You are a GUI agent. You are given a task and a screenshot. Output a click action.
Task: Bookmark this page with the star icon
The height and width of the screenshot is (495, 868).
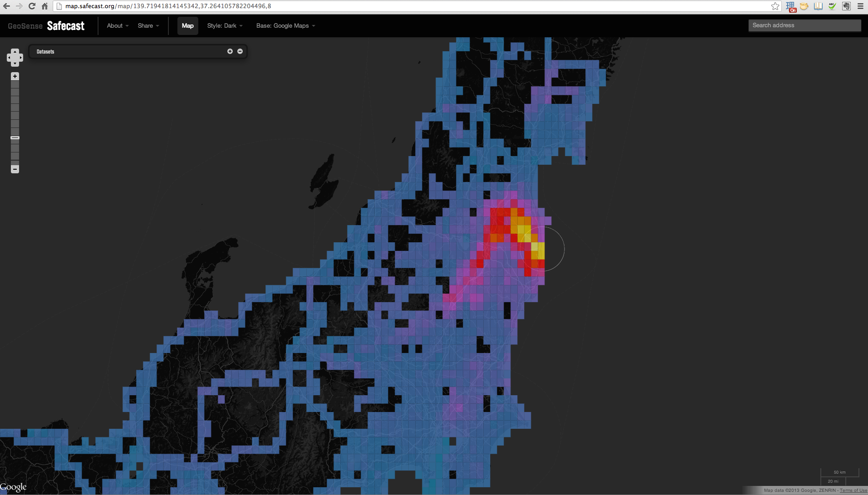point(775,6)
